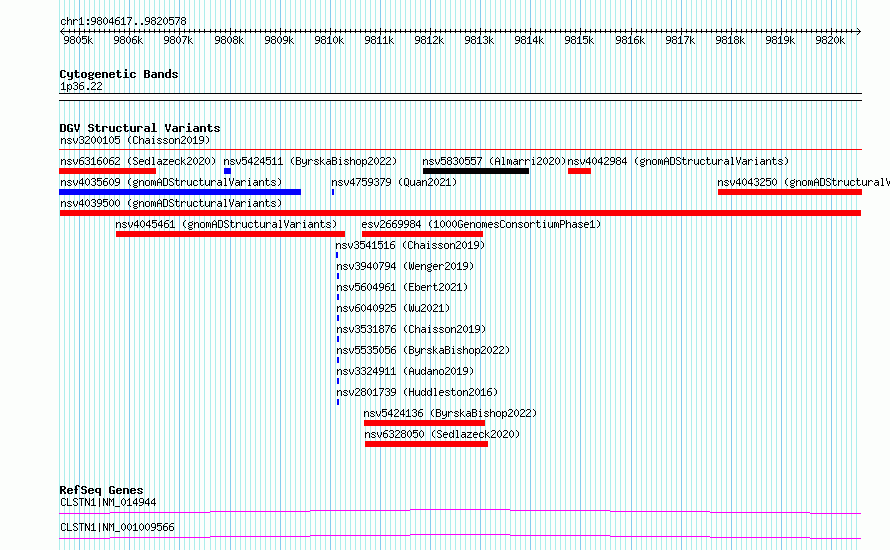Click nsv3324911 (Audano2019) label
The height and width of the screenshot is (550, 890).
pos(405,371)
